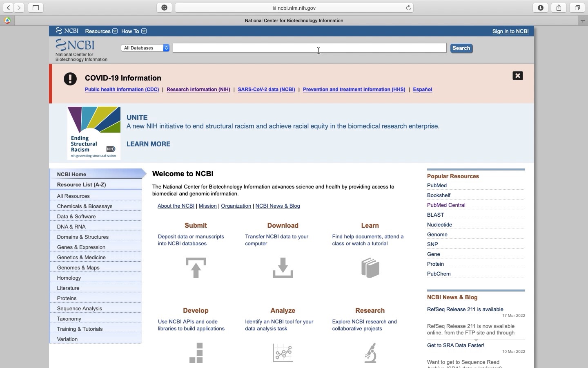Click the Learn books icon
The image size is (588, 368).
tap(370, 268)
